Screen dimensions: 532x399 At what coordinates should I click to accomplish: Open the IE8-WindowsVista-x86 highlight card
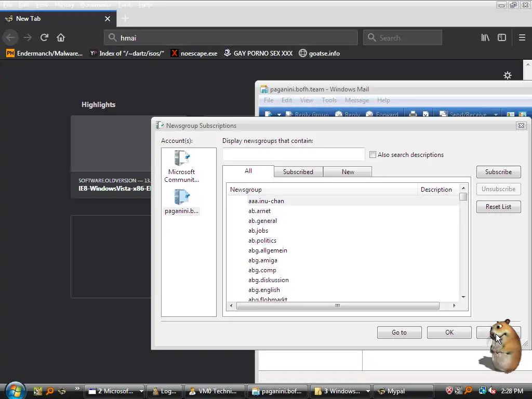point(111,157)
